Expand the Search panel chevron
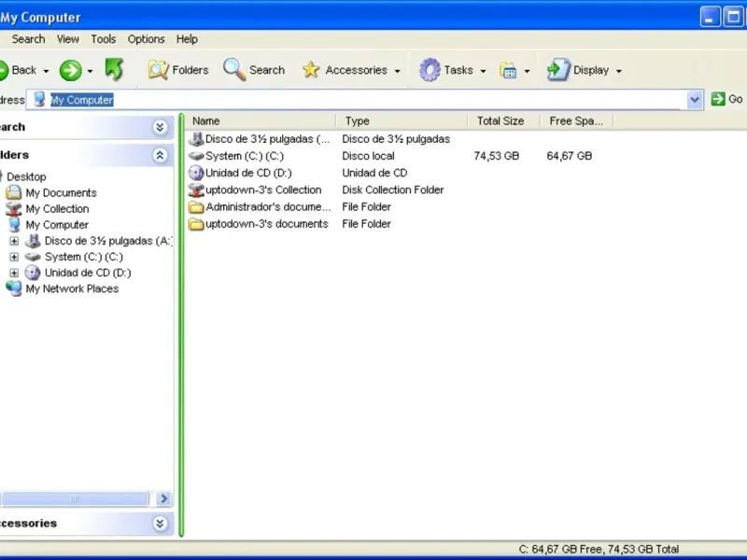Screen dimensions: 747x560 tap(160, 127)
